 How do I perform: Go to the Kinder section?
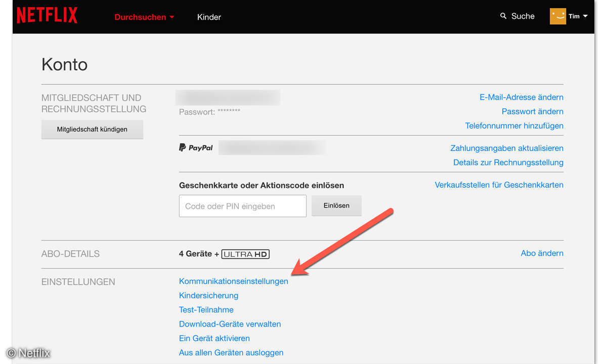click(209, 17)
